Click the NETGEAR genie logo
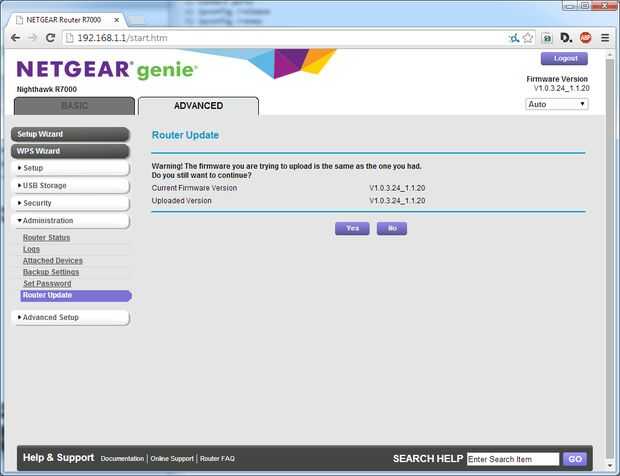Viewport: 620px width, 476px height. pos(107,70)
